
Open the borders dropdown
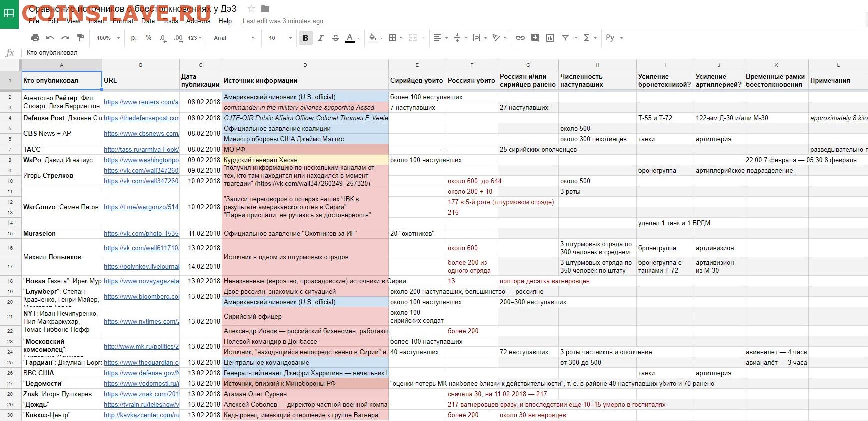coord(395,38)
